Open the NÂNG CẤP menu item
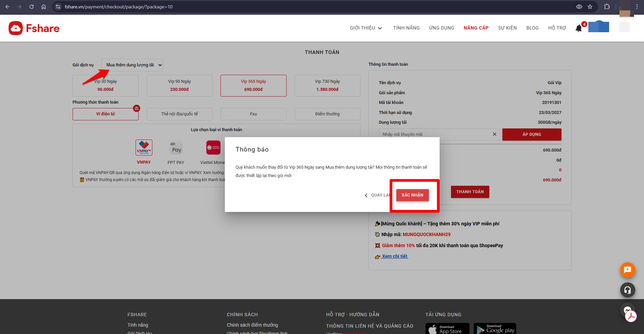 click(476, 28)
